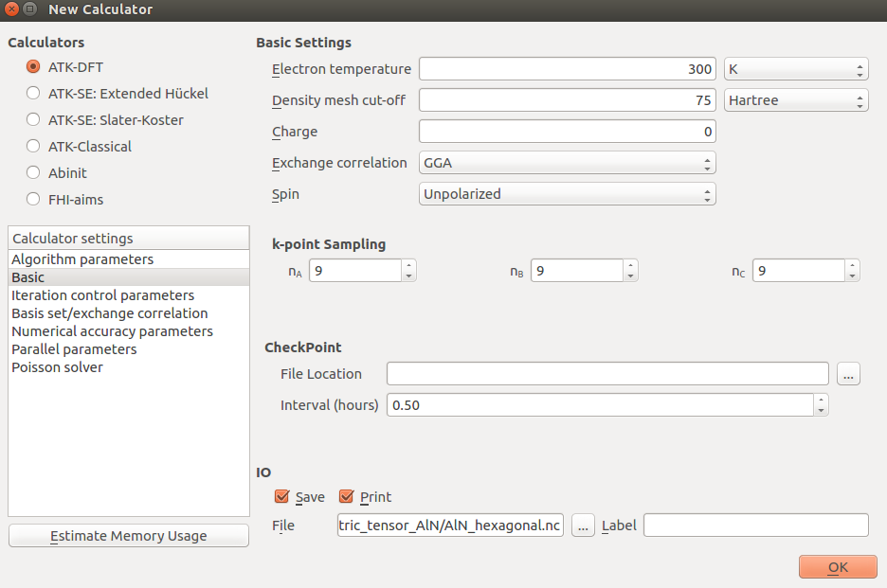Select the ATK-DFT calculator

click(x=33, y=66)
